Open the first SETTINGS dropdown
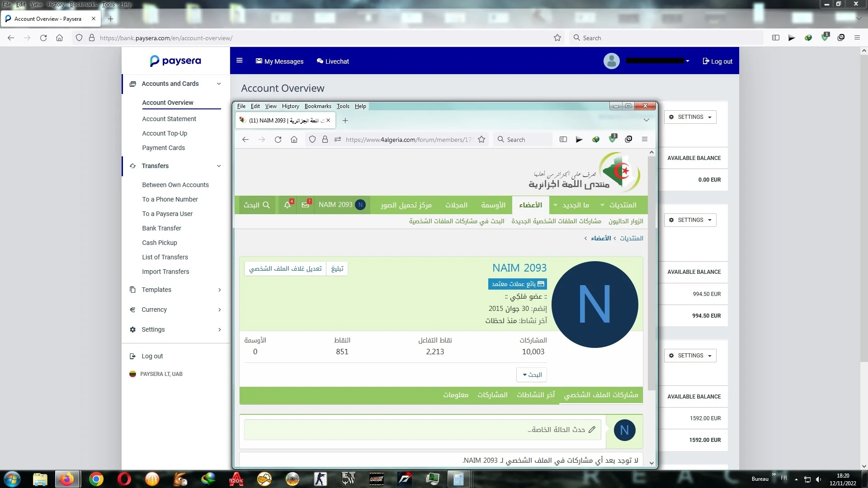Viewport: 868px width, 488px height. tap(690, 117)
